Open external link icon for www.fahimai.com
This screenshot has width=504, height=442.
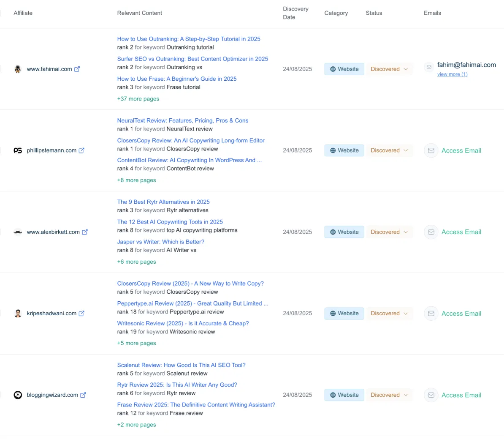[77, 69]
